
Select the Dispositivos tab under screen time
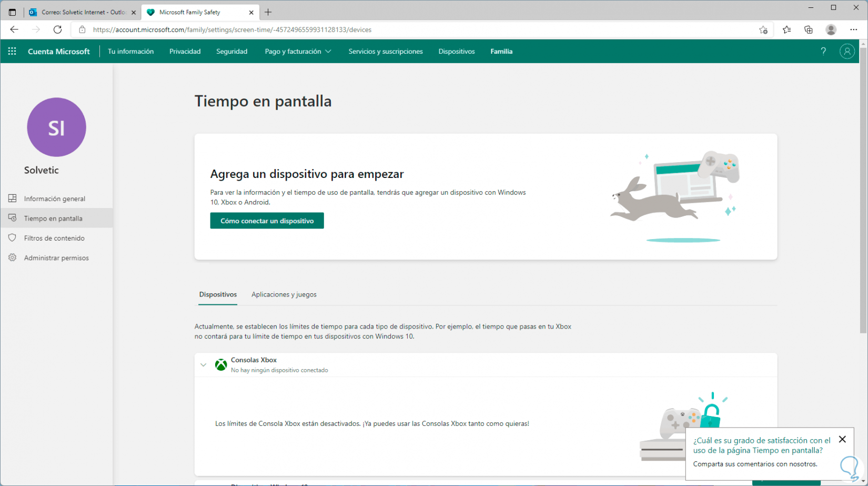218,294
